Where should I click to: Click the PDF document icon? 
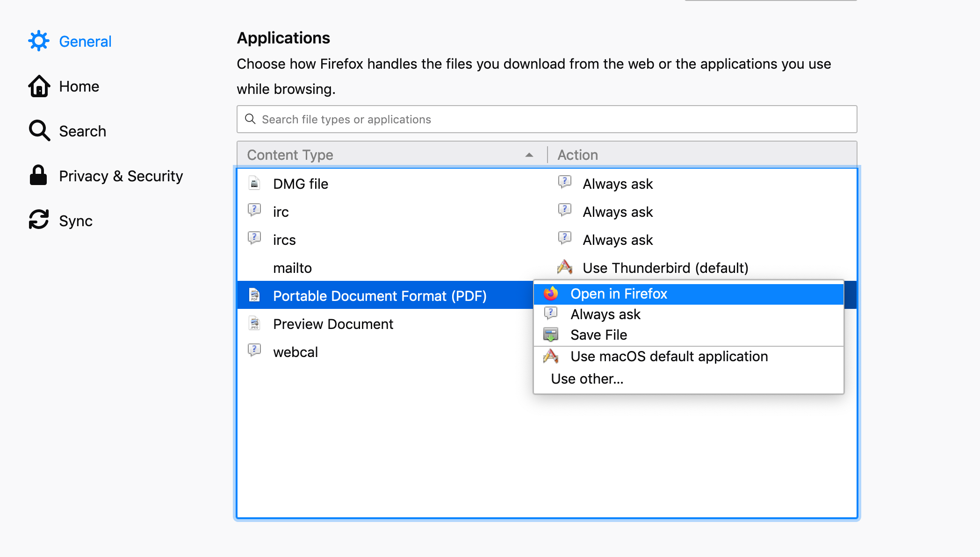click(254, 295)
